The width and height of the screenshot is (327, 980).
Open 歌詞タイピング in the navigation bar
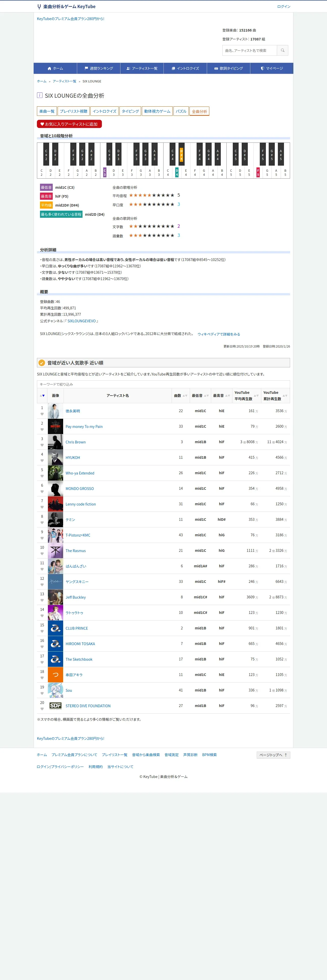(x=228, y=68)
